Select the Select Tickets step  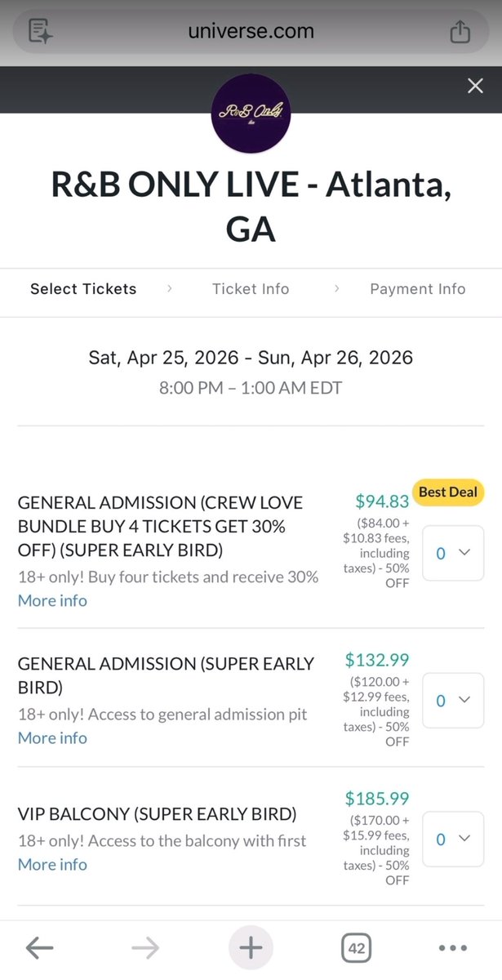coord(83,289)
